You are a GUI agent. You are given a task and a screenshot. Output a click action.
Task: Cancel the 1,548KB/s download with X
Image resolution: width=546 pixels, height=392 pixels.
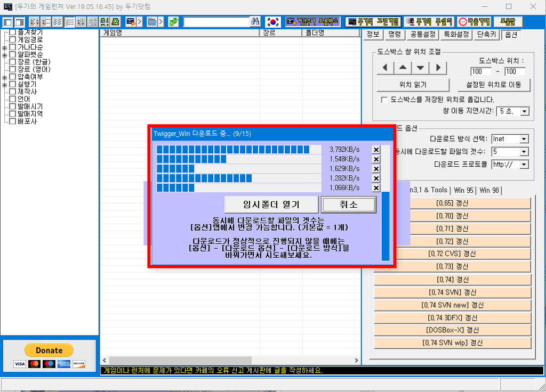click(376, 159)
